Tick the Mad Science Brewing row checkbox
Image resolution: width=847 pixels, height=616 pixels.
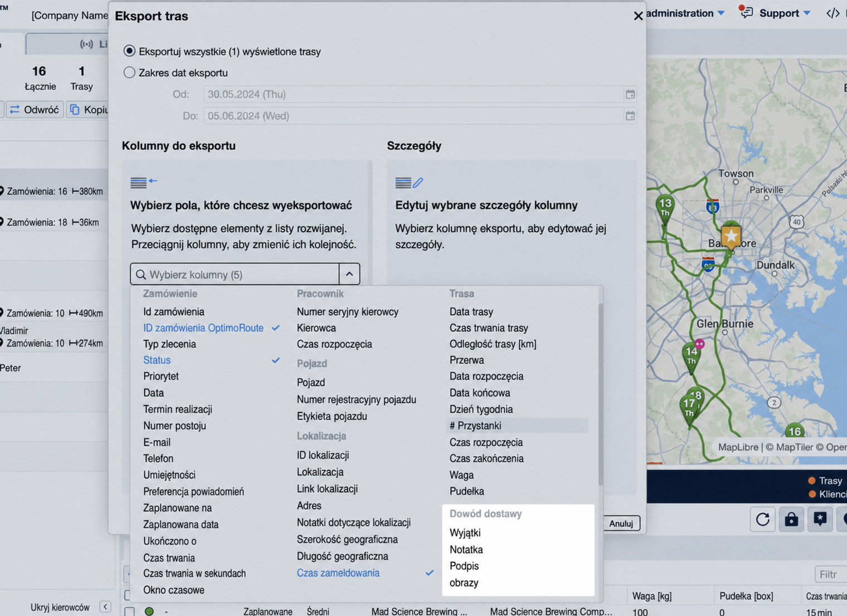[129, 612]
